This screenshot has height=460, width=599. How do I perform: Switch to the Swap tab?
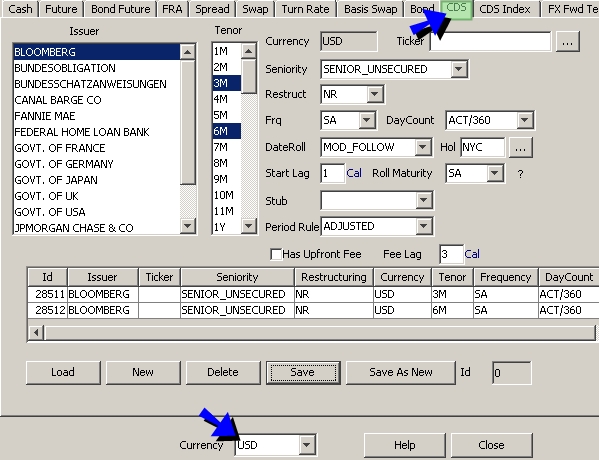pos(255,9)
